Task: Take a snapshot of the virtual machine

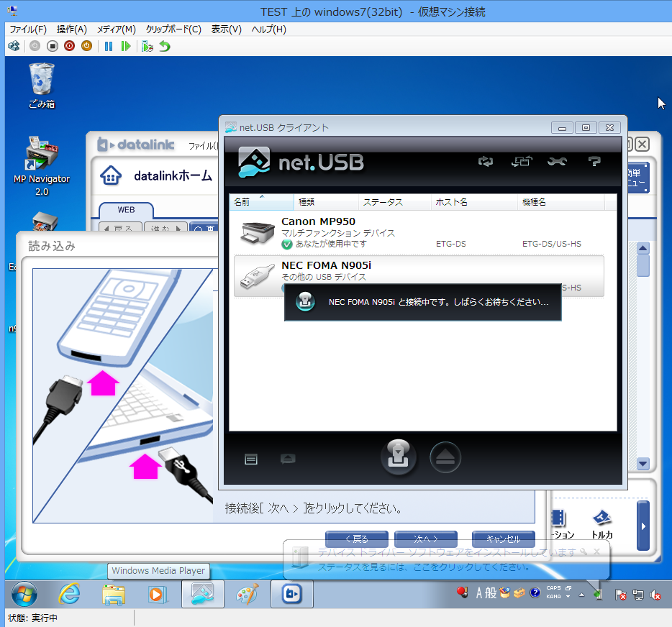Action: click(x=147, y=46)
